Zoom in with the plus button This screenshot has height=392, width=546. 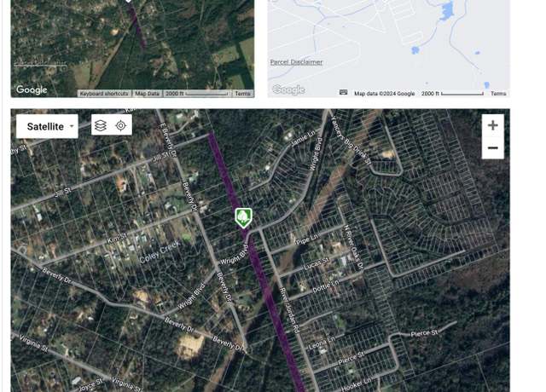coord(493,125)
